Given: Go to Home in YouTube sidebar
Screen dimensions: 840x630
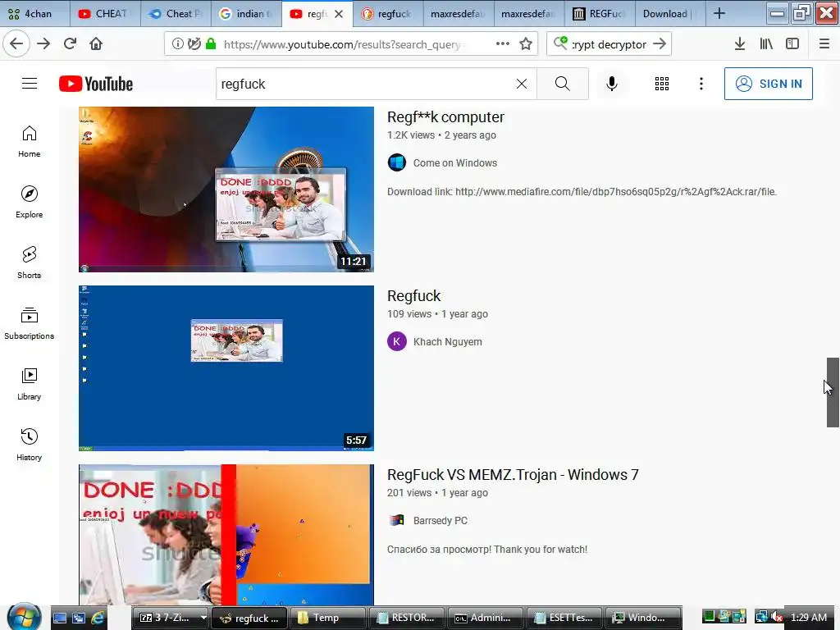Looking at the screenshot, I should [x=29, y=141].
